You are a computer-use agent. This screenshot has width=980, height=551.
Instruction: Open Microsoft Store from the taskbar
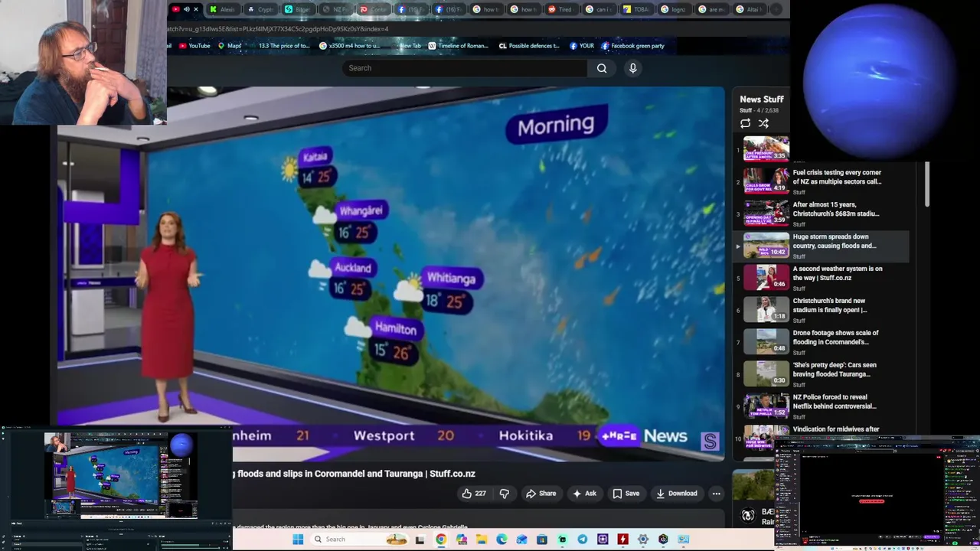[542, 540]
